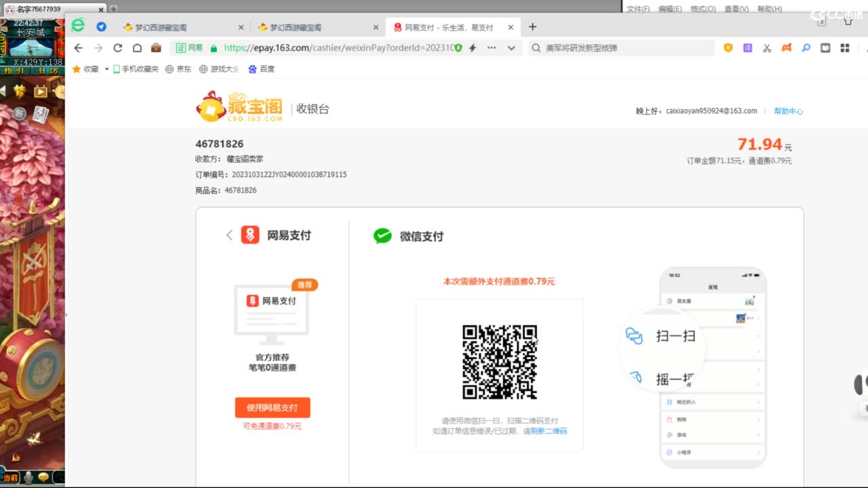Click the order number 2023103122JY02400001038719115
The image size is (868, 488).
tap(290, 175)
